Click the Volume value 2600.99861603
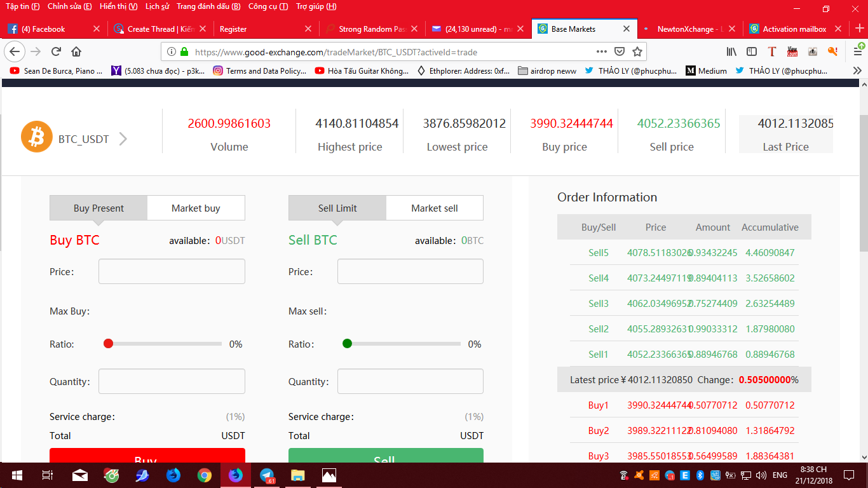Image resolution: width=868 pixels, height=488 pixels. click(229, 123)
